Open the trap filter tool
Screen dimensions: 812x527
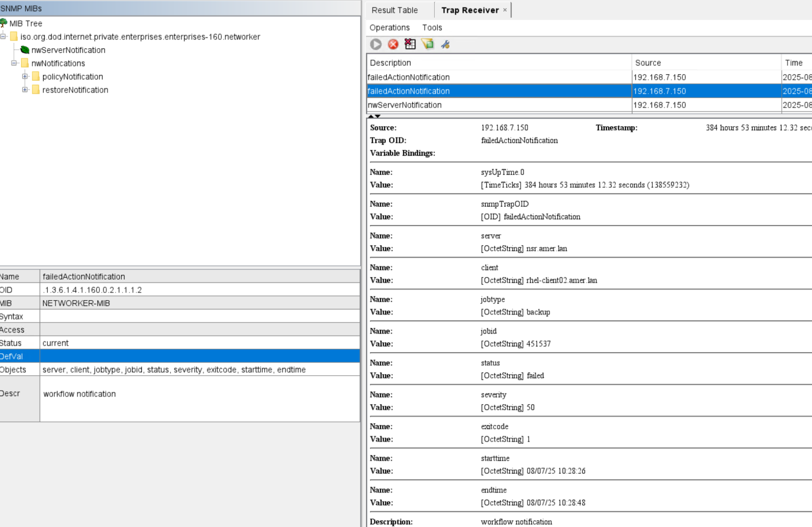[x=428, y=44]
